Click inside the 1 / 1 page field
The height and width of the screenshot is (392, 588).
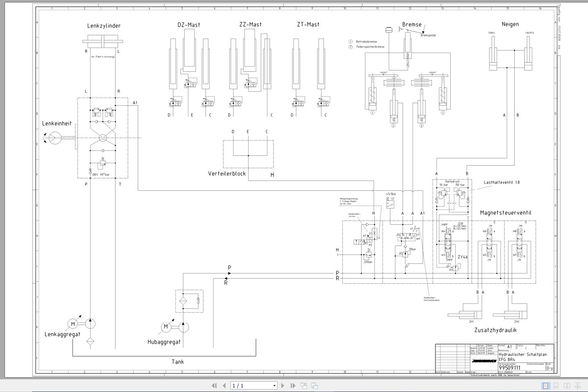click(250, 385)
